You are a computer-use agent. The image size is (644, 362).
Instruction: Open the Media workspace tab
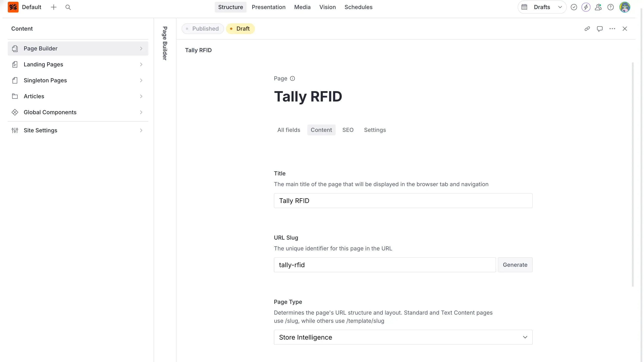click(x=302, y=7)
